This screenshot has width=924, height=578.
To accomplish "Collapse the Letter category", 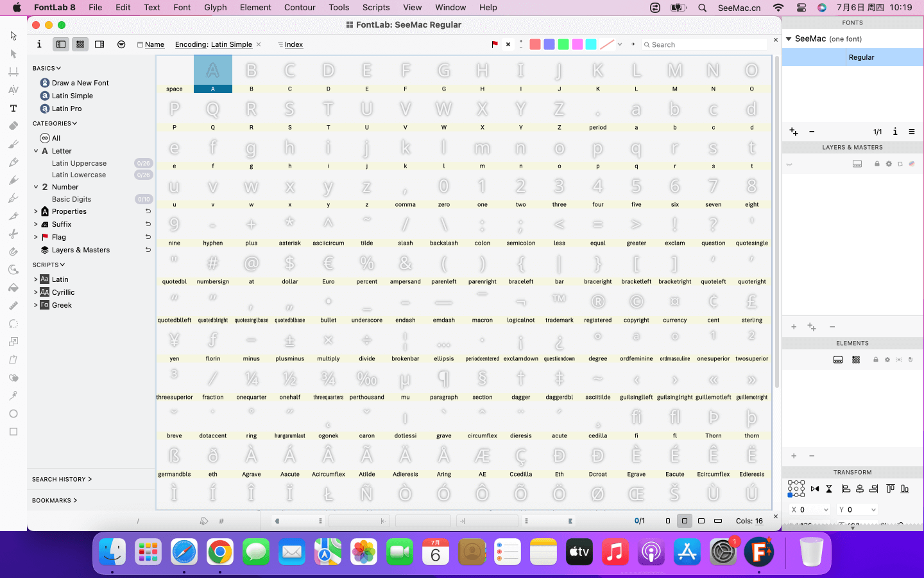I will pos(36,151).
